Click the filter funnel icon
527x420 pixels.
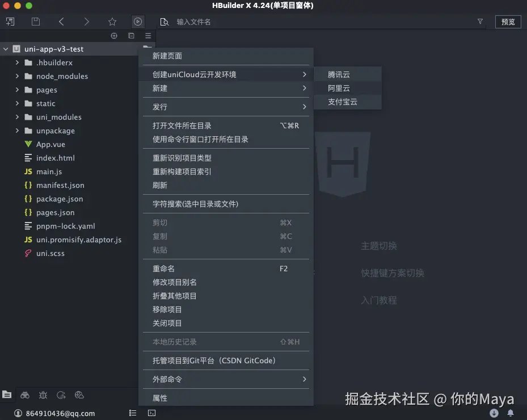(x=480, y=22)
